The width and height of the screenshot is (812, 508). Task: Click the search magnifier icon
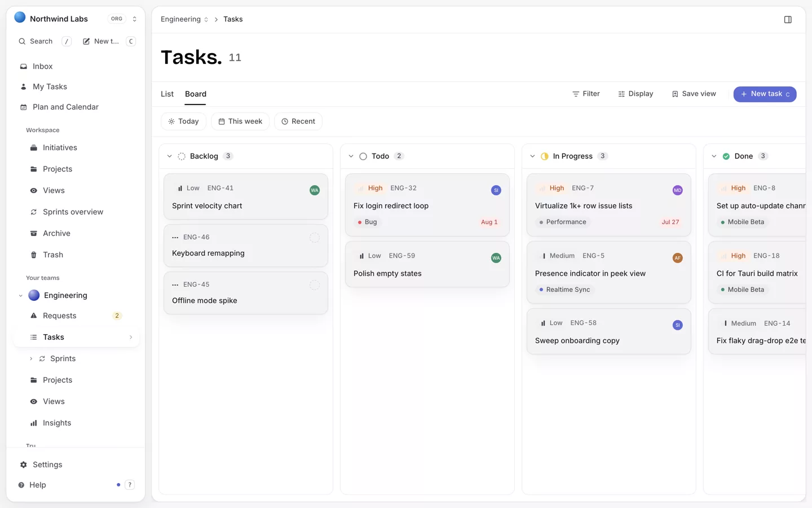pos(22,42)
